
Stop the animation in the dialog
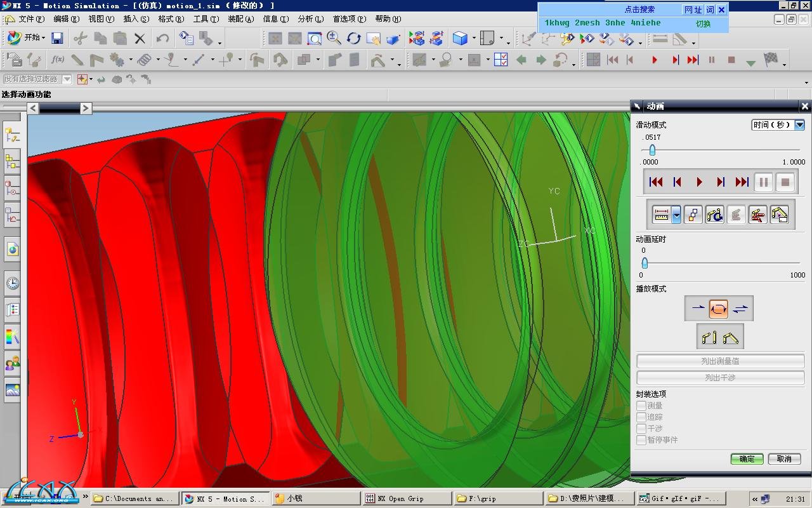785,182
